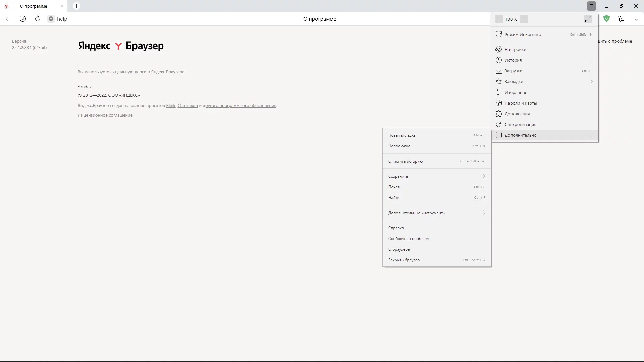The height and width of the screenshot is (362, 644).
Task: Open the downloads arrow icon in toolbar
Action: click(x=636, y=19)
